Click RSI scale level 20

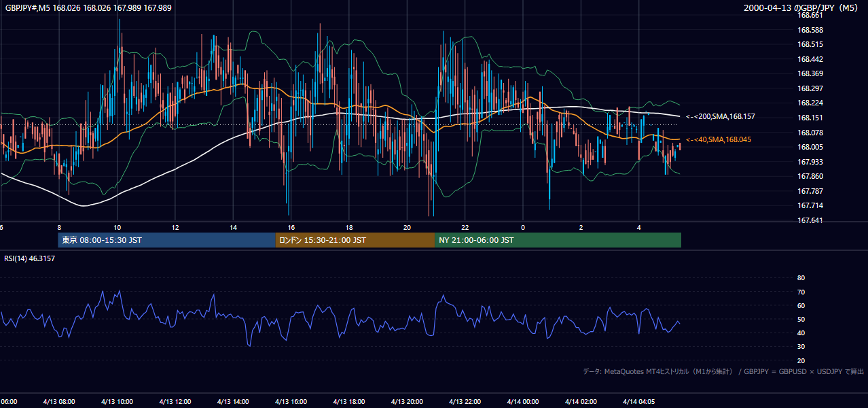click(801, 360)
